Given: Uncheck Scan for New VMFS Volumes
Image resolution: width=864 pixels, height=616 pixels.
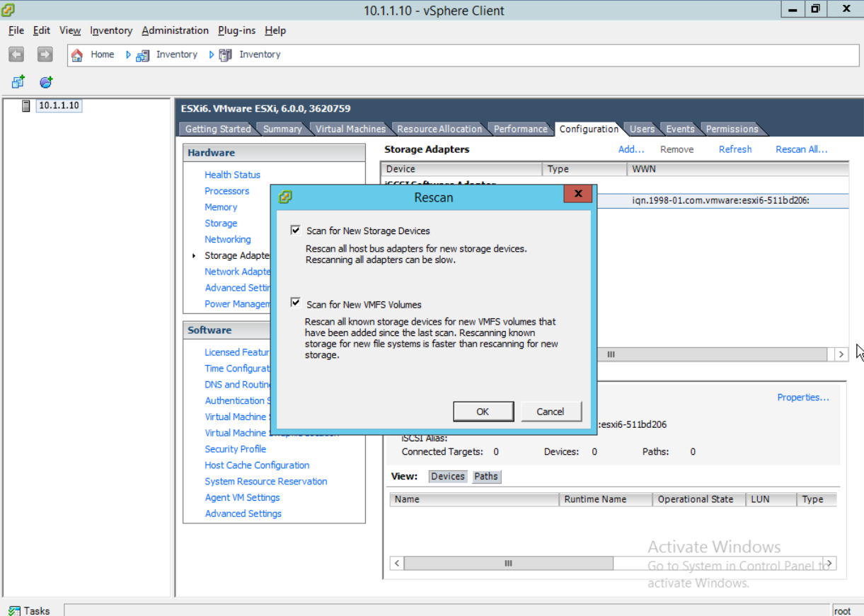Looking at the screenshot, I should click(x=296, y=302).
